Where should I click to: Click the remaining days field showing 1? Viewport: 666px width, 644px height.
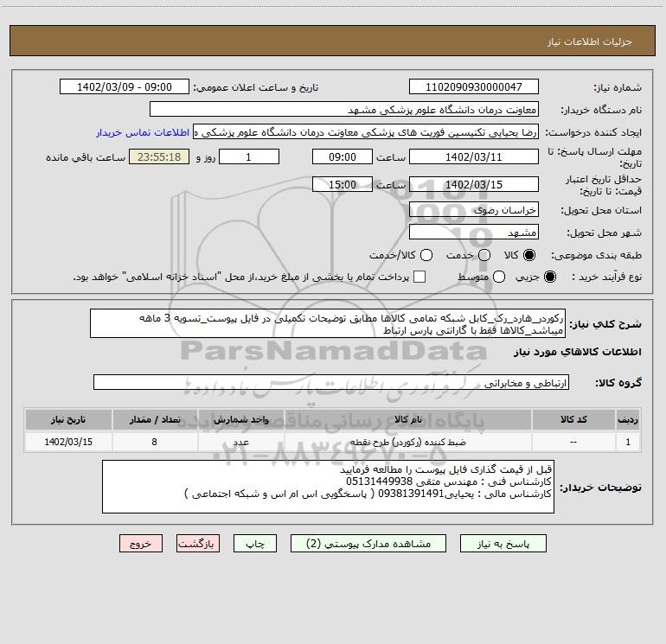click(x=249, y=156)
